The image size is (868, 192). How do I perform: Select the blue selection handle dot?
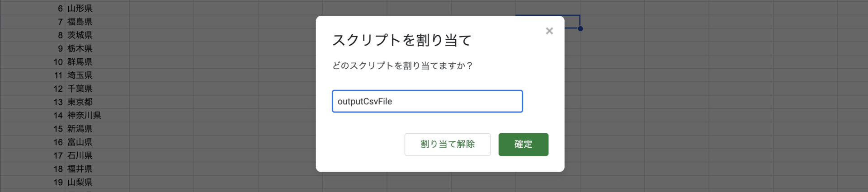click(x=580, y=29)
